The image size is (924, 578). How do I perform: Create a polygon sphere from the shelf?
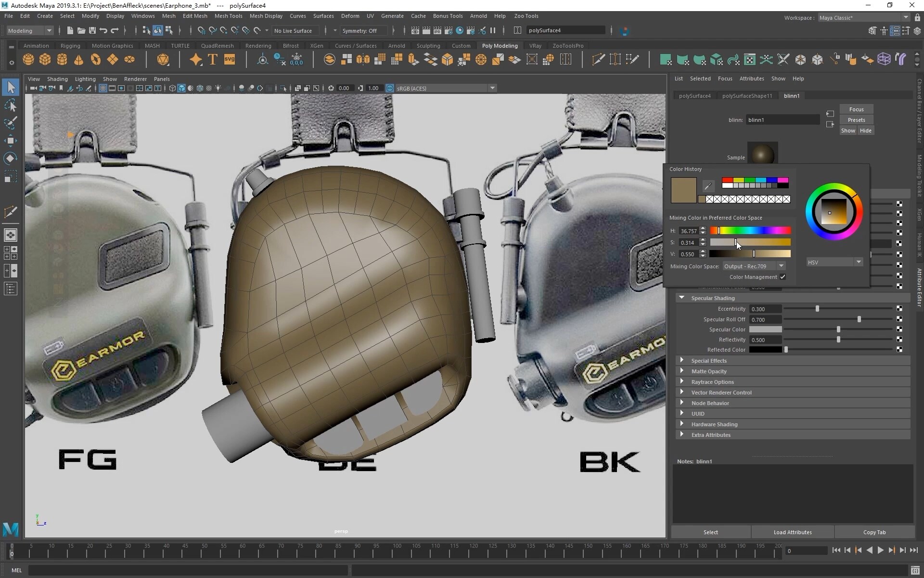pyautogui.click(x=28, y=59)
